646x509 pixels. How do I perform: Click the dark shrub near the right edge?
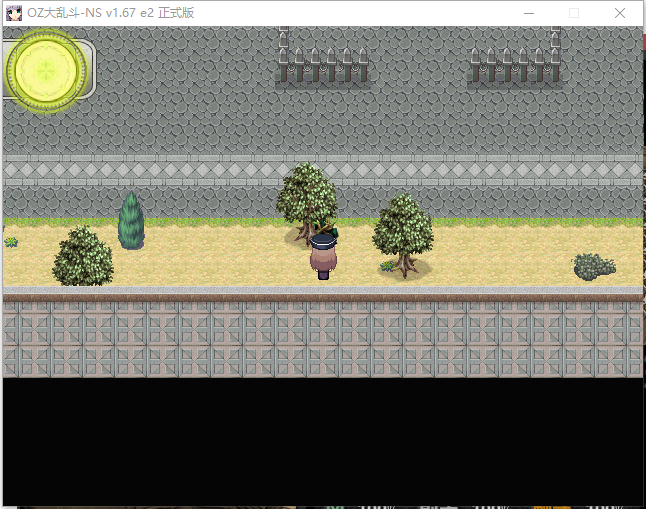pos(594,266)
